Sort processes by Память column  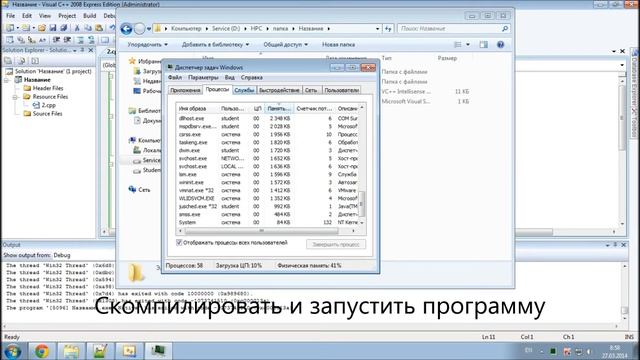279,109
